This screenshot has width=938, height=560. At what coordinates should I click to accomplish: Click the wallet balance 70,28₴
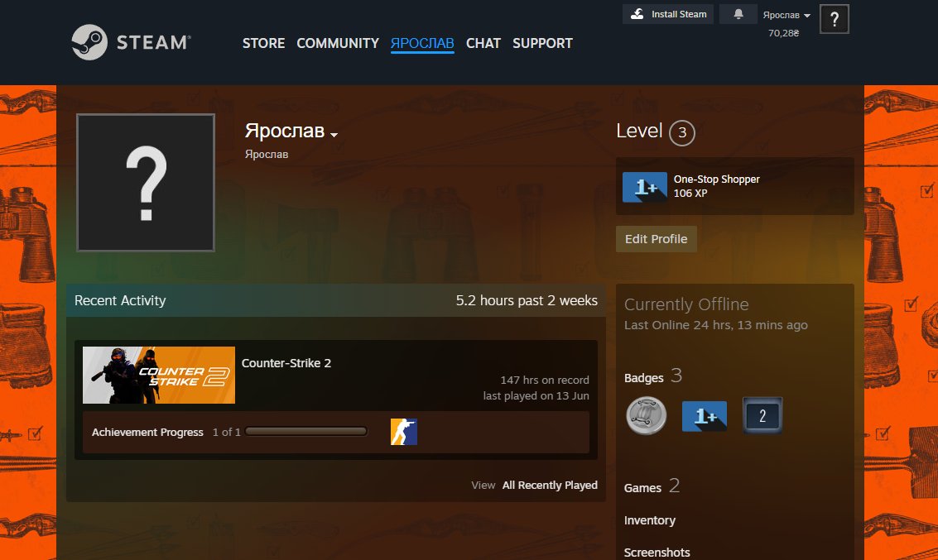coord(784,33)
